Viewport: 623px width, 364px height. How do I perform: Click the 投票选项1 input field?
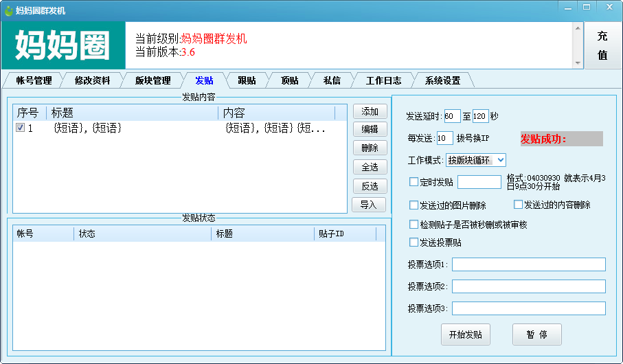(529, 264)
